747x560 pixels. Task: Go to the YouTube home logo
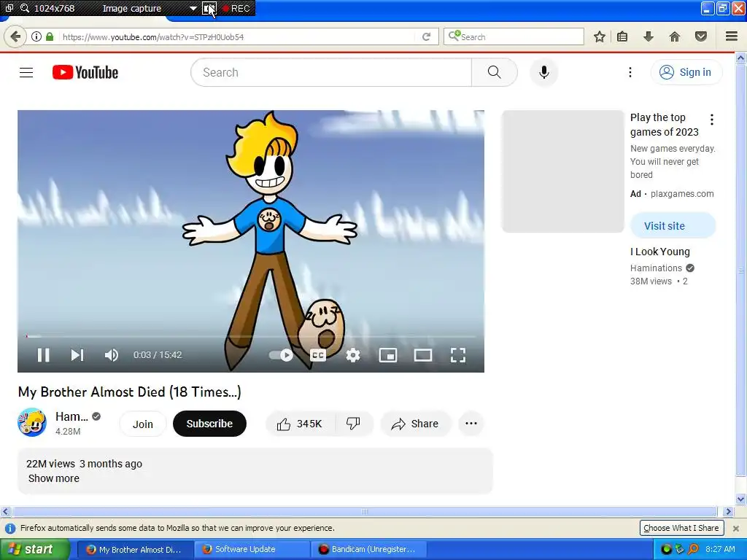[85, 72]
